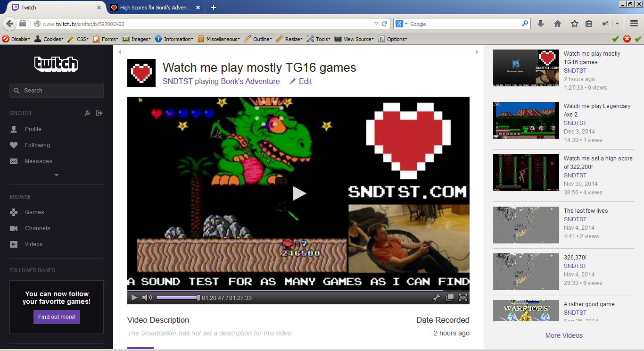Click the red error icon in Web Developer toolbar
Screen dimensions: 644x351
pyautogui.click(x=627, y=39)
